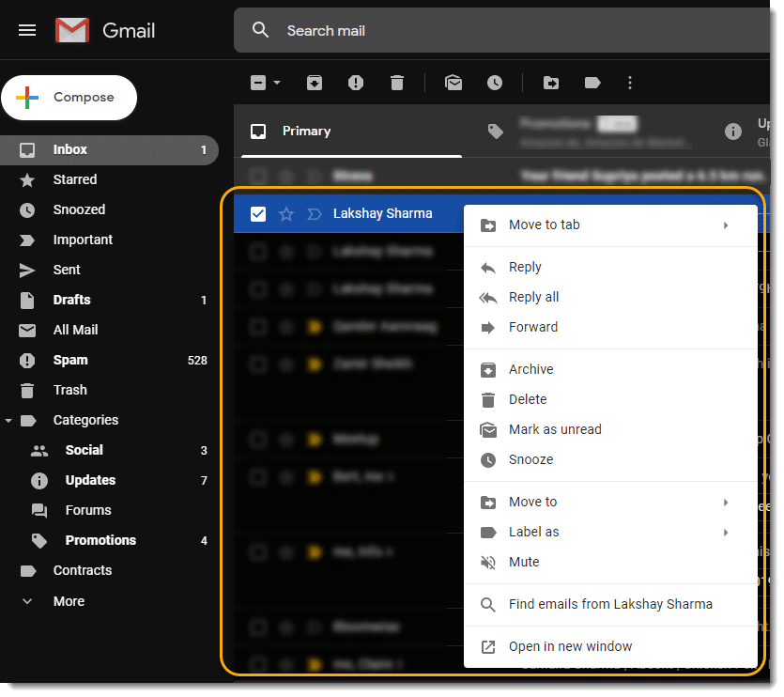Star the Lakshay Sharma selected email

(x=286, y=214)
